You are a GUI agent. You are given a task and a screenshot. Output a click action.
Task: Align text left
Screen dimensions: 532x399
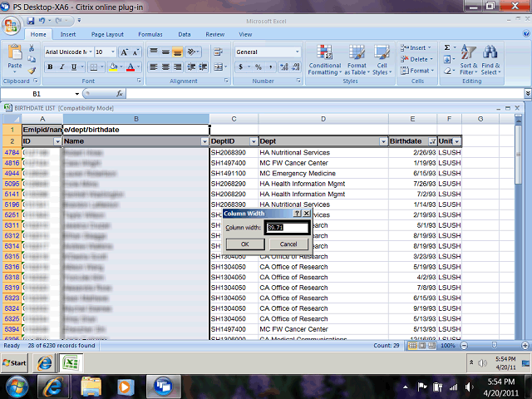click(154, 66)
